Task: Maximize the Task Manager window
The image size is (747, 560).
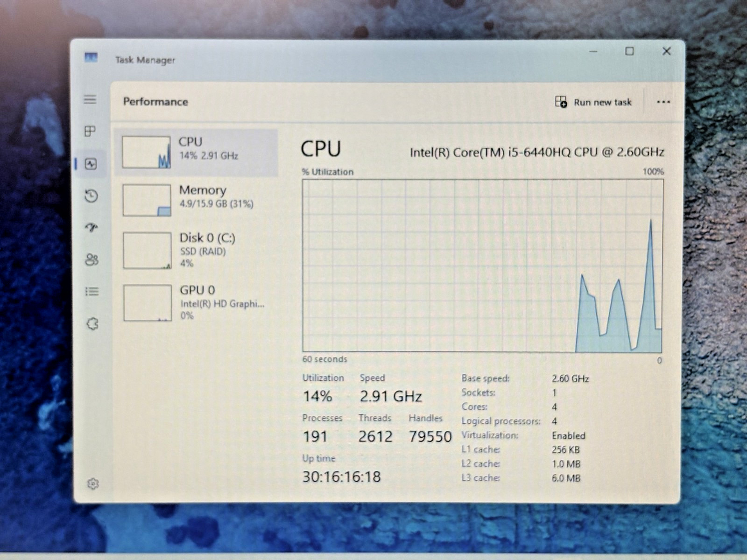Action: pyautogui.click(x=629, y=51)
